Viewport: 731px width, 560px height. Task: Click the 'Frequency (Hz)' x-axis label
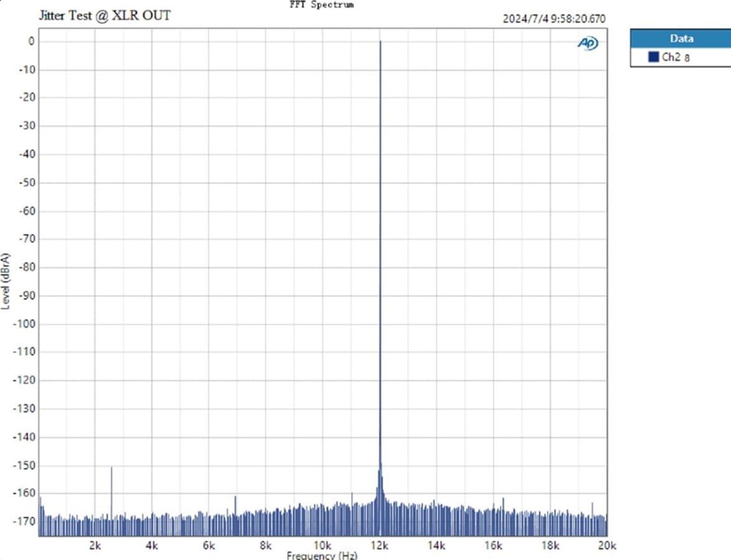tap(322, 556)
